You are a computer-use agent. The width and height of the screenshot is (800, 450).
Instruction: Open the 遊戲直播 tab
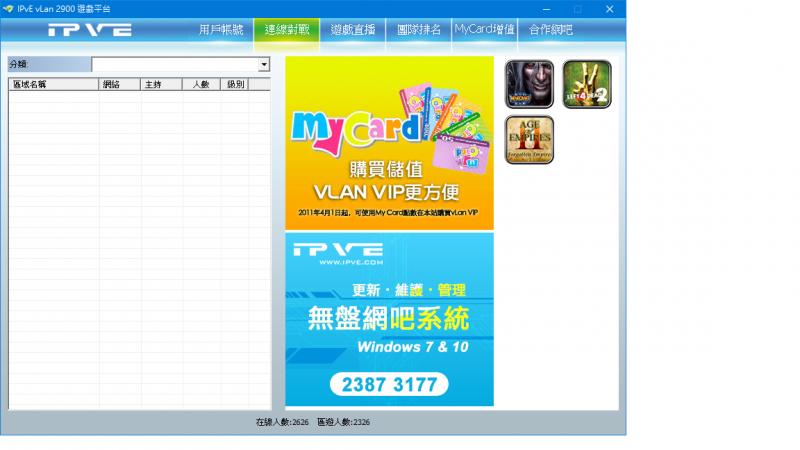(353, 30)
